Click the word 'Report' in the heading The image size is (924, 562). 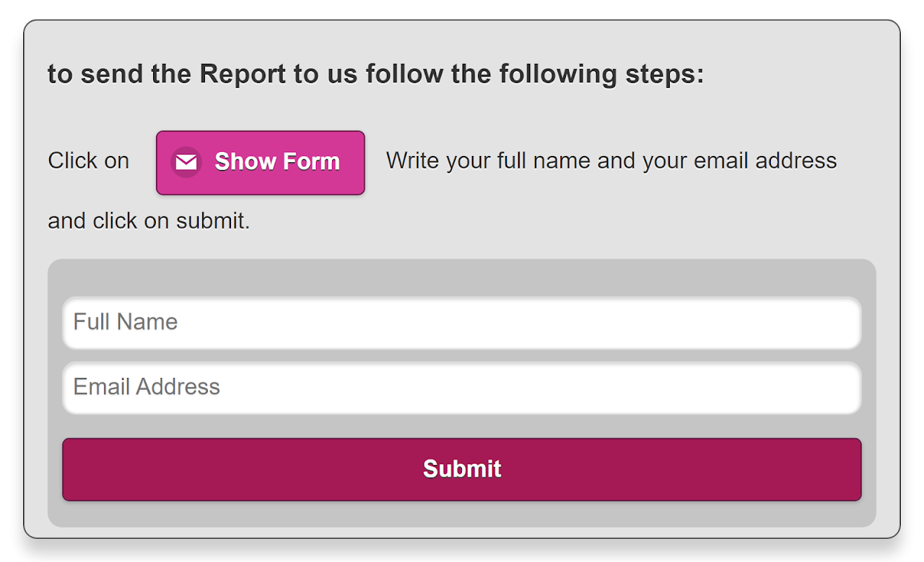click(242, 74)
